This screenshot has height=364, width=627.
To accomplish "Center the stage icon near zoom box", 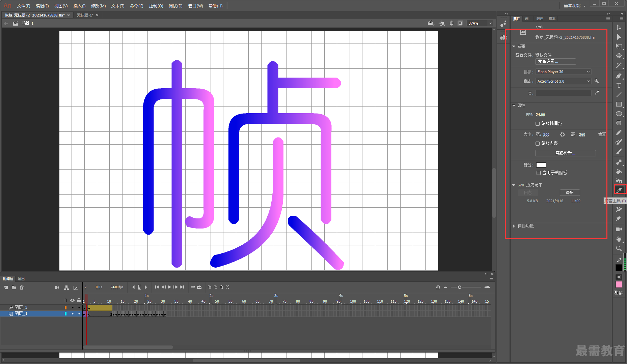I will point(452,23).
